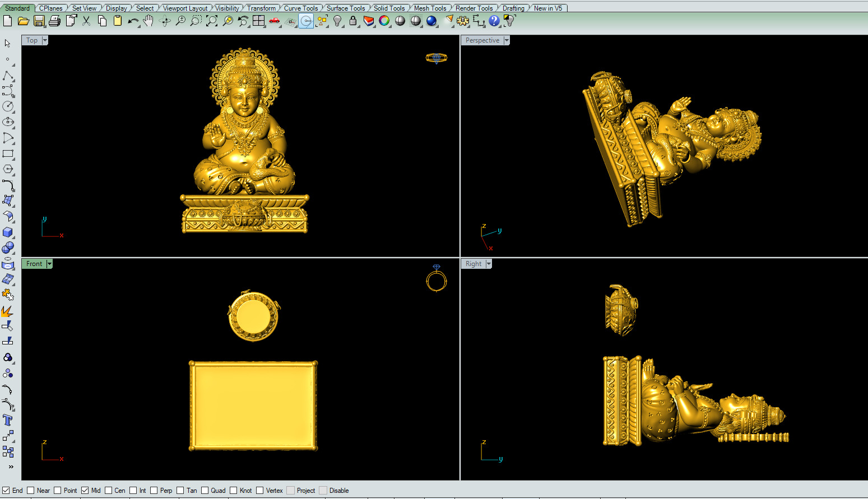
Task: Enable the Tan osnap checkbox
Action: (180, 491)
